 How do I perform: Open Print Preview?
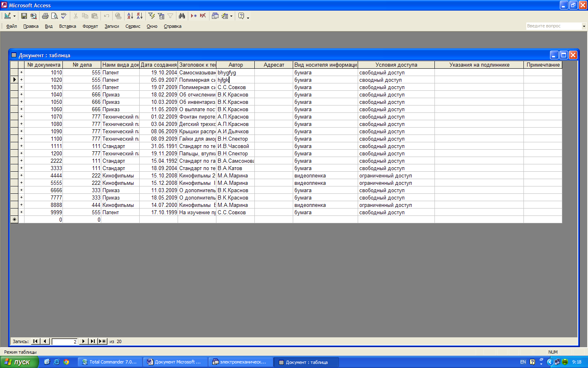(x=54, y=16)
